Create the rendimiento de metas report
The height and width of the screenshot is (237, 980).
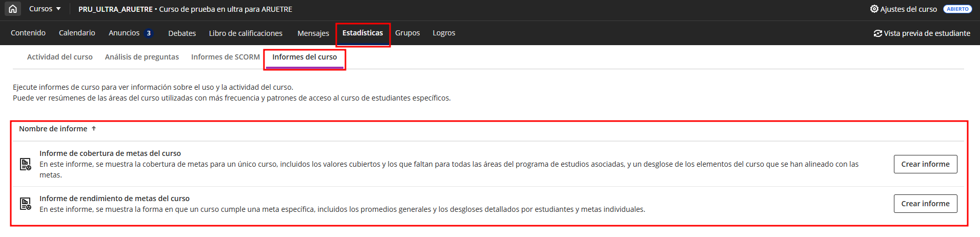pyautogui.click(x=925, y=204)
